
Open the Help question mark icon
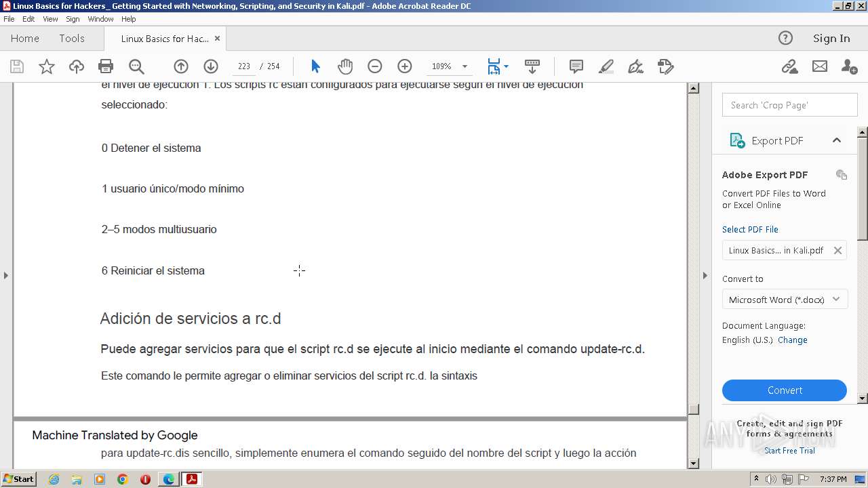point(785,38)
